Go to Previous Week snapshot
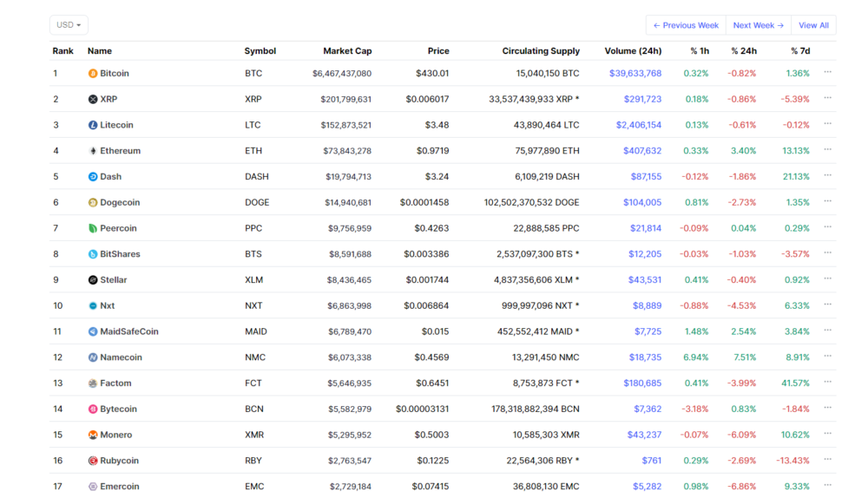This screenshot has height=498, width=868. pos(686,25)
